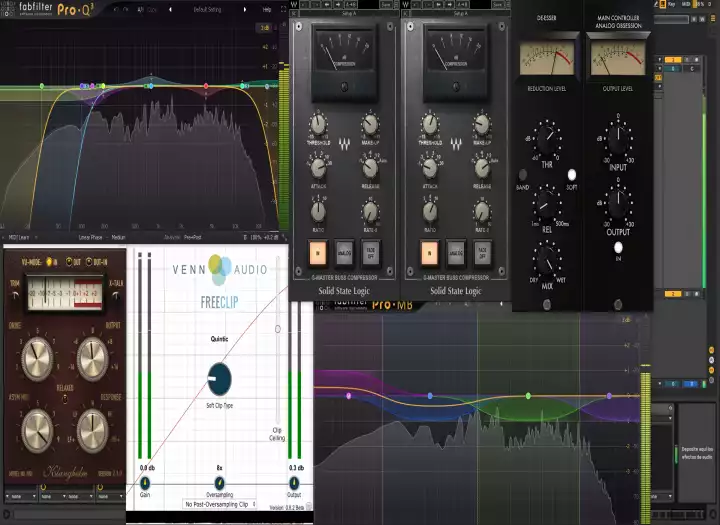
Task: Toggle the IN button on right SSL compressor
Action: point(429,253)
